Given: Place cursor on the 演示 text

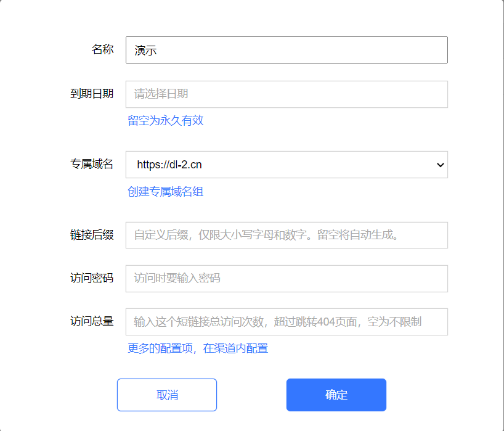Looking at the screenshot, I should tap(145, 51).
